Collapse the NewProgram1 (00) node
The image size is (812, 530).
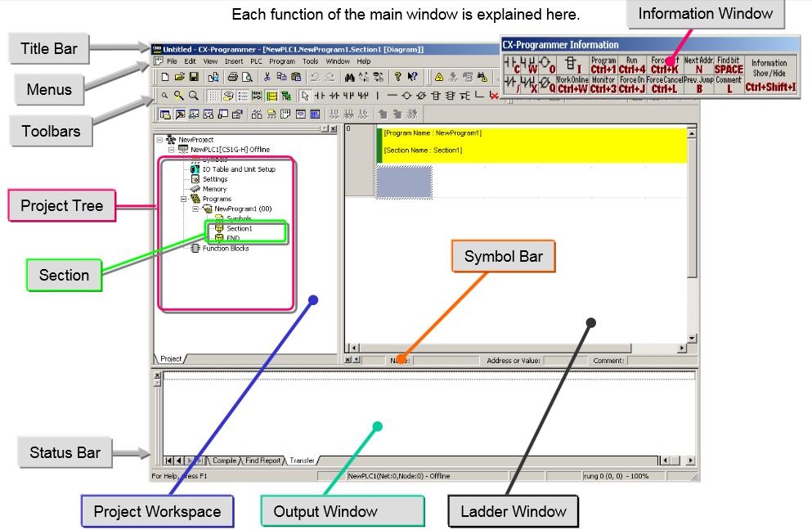[x=195, y=209]
